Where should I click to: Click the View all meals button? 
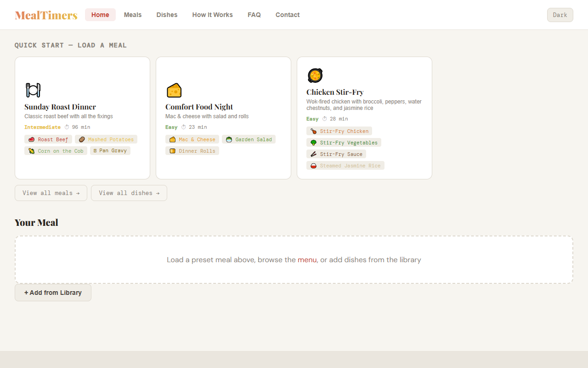coord(51,193)
